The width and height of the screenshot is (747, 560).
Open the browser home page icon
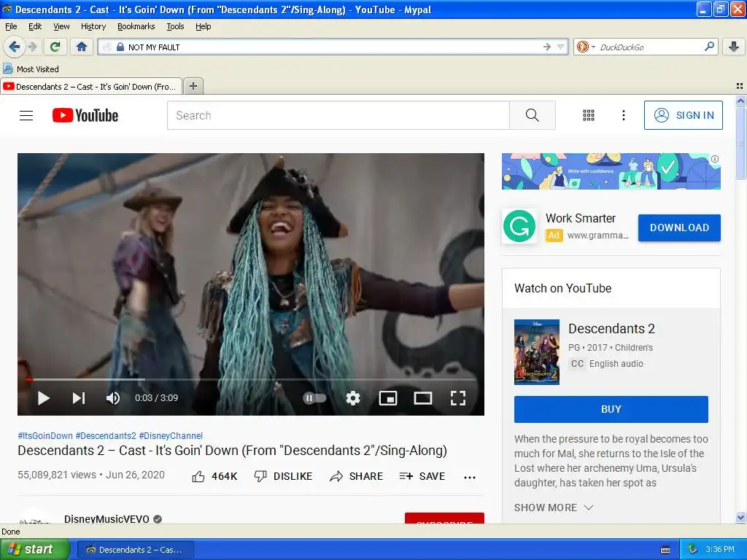click(82, 47)
